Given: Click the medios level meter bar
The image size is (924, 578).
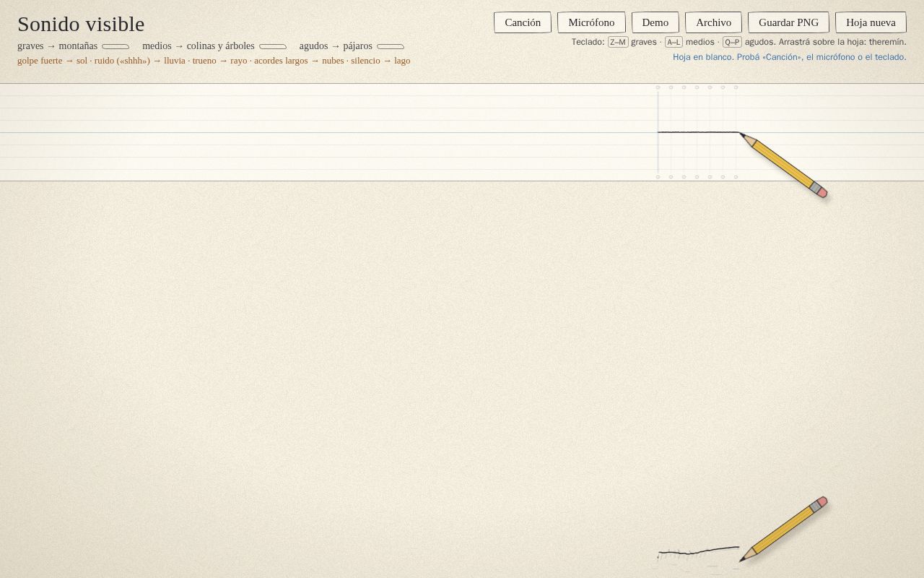Looking at the screenshot, I should tap(273, 46).
